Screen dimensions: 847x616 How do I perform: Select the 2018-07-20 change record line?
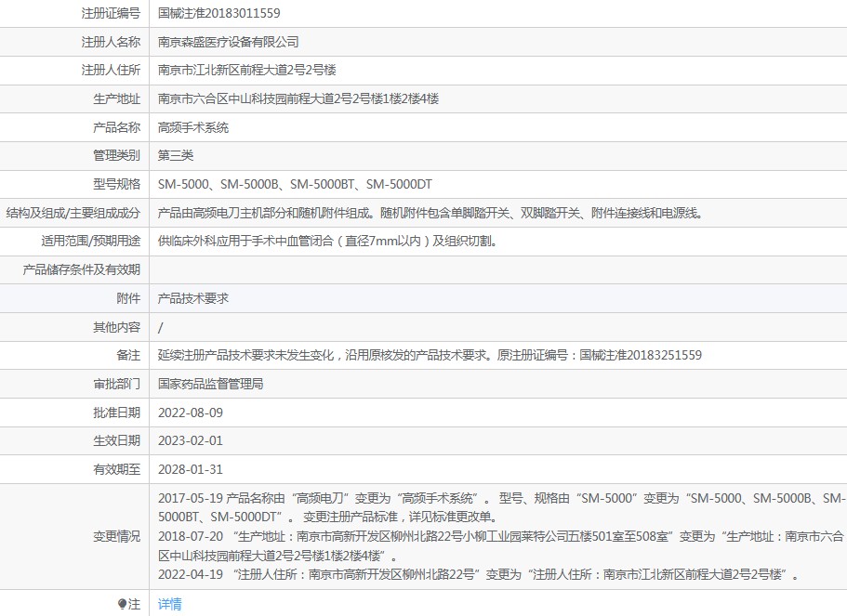[501, 545]
